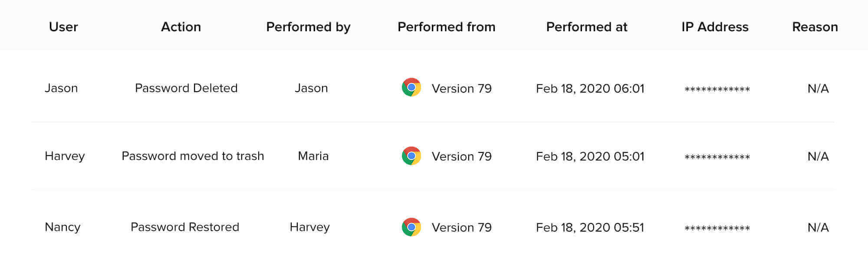Select the Performed by column header
This screenshot has height=272, width=868.
pyautogui.click(x=308, y=27)
